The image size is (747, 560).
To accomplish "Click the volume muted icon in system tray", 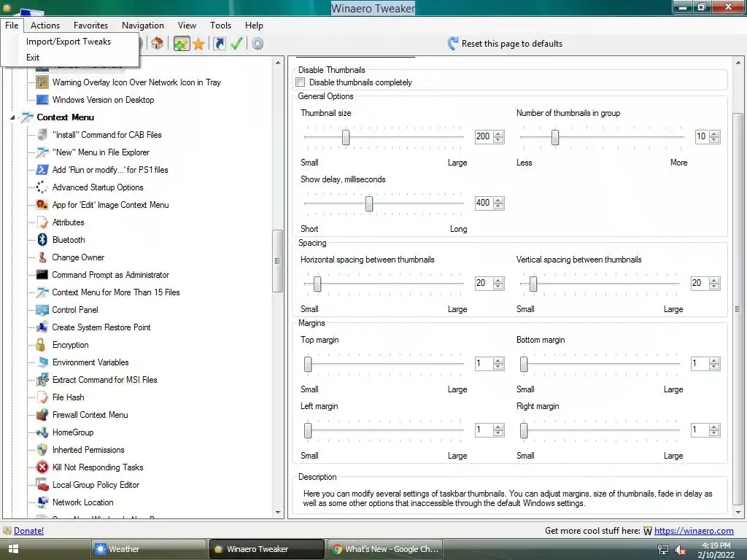I will point(681,550).
